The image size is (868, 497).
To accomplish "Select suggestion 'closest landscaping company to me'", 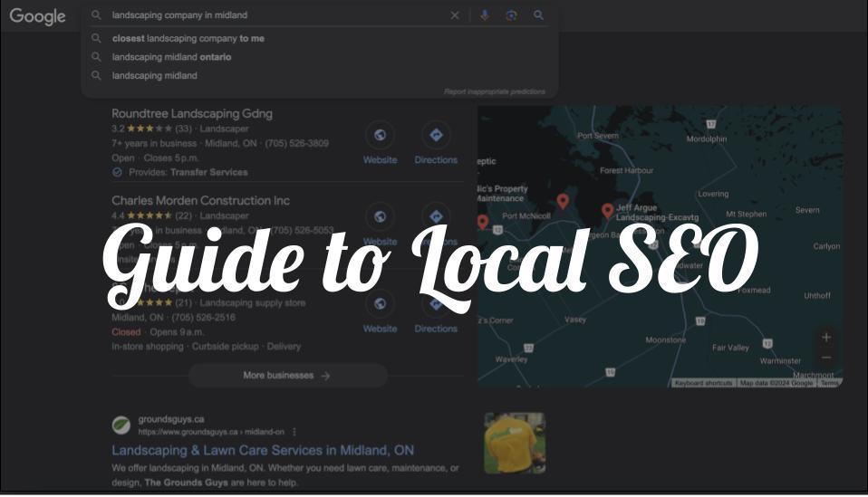I will 188,39.
